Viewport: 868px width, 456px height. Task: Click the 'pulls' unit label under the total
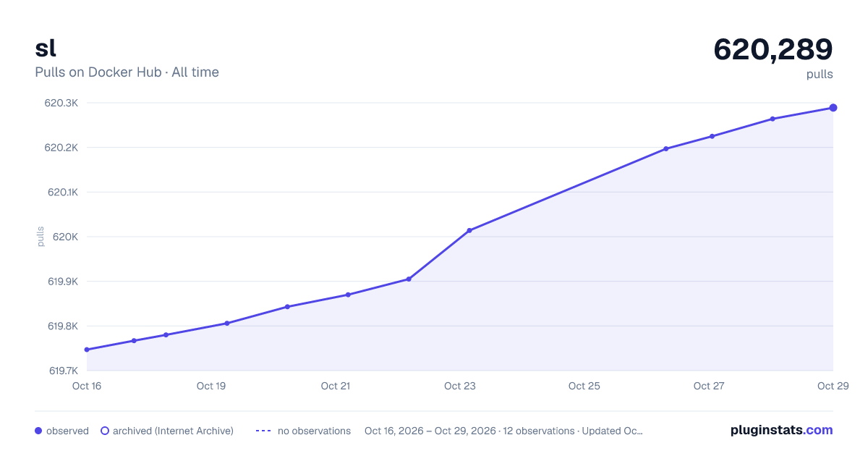[x=820, y=75]
